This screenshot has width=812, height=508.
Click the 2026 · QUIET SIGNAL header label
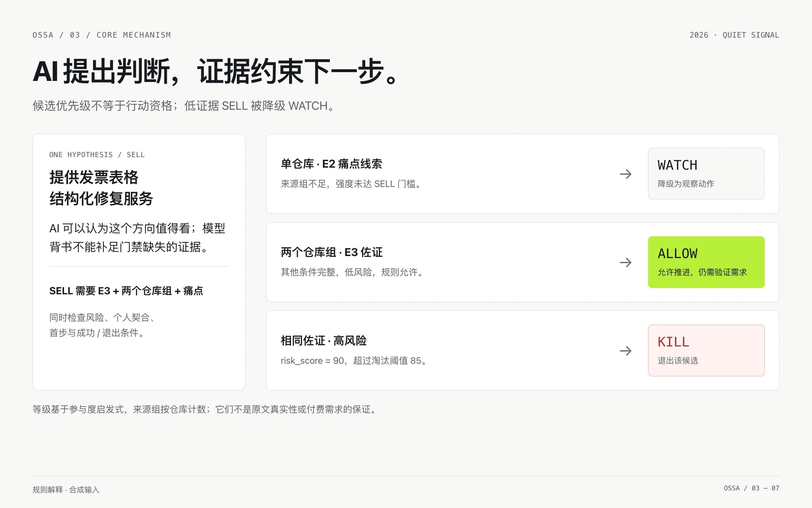(734, 35)
